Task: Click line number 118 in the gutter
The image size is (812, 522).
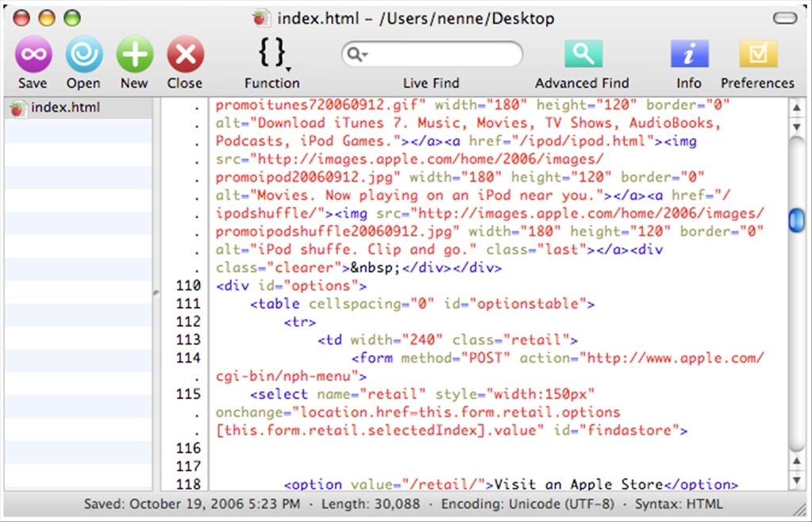Action: (188, 484)
